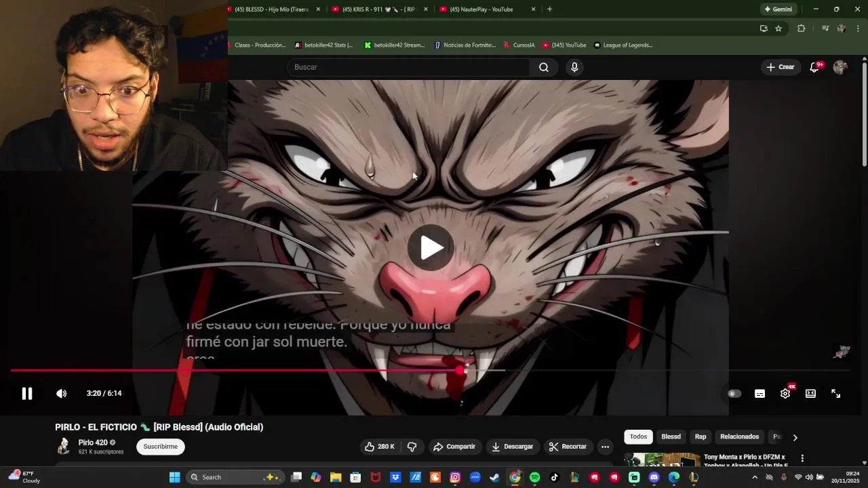This screenshot has width=868, height=488.
Task: Mute the video with the speaker icon
Action: (61, 393)
